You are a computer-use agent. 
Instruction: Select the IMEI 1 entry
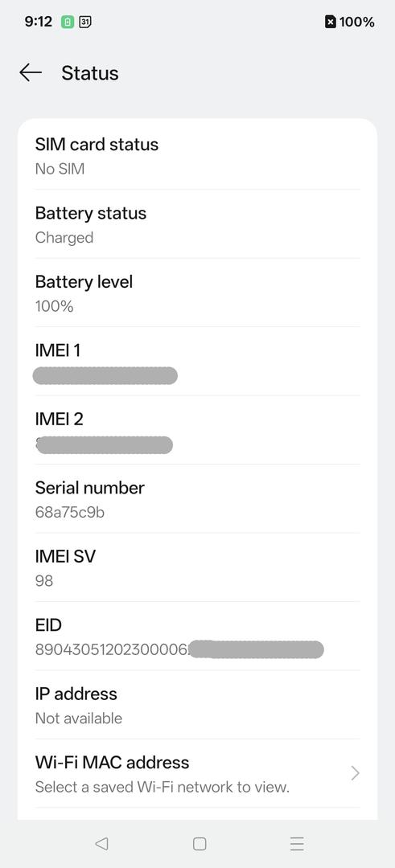(197, 362)
